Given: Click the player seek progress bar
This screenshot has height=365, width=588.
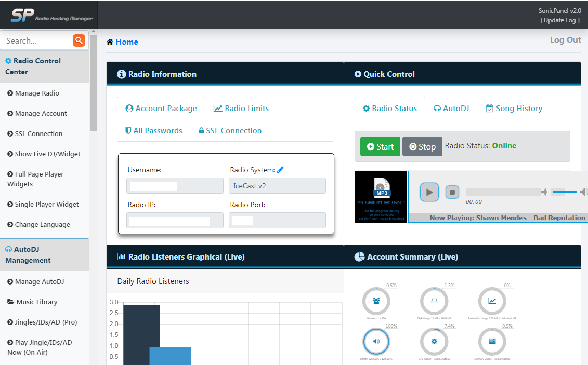Looking at the screenshot, I should tap(503, 192).
